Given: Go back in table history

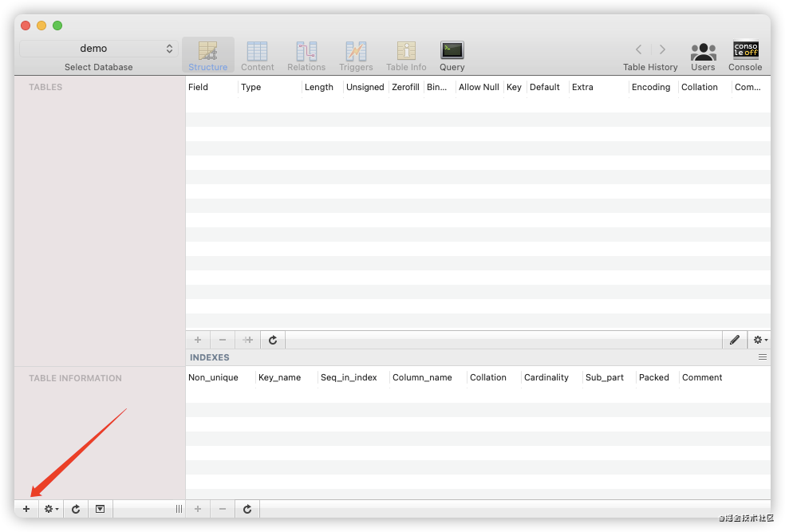Looking at the screenshot, I should pyautogui.click(x=639, y=49).
